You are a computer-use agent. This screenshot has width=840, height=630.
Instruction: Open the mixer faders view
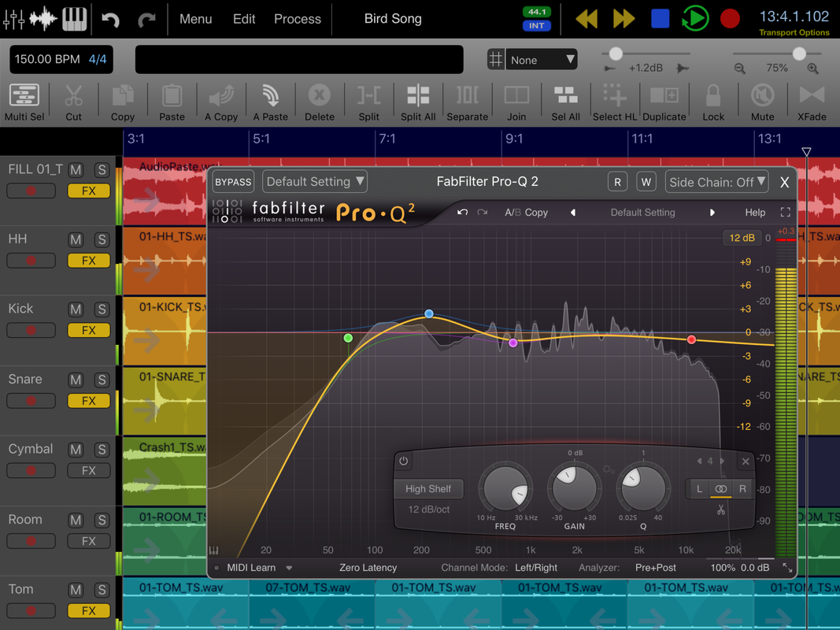(13, 19)
